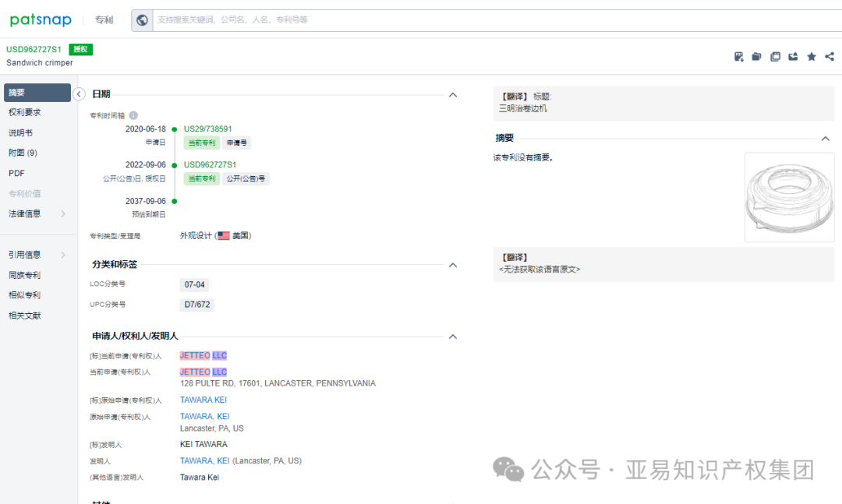Click the 外观设计 (美国) patent type text
This screenshot has height=504, width=842.
(x=215, y=235)
